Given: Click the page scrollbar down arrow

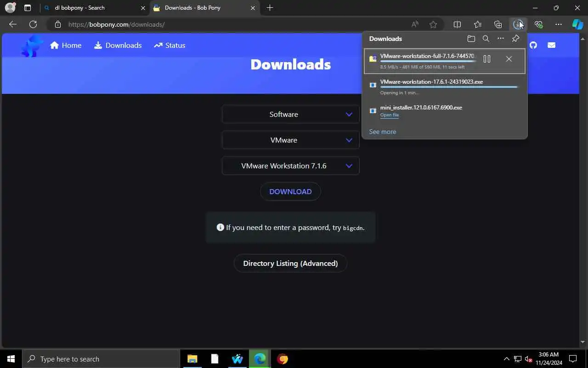Looking at the screenshot, I should 583,342.
